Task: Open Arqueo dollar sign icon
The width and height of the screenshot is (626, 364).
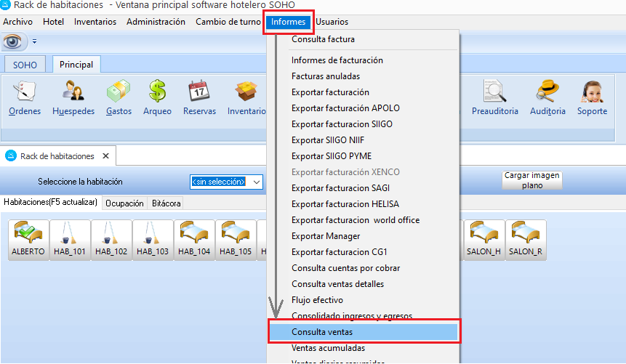Action: pos(157,97)
